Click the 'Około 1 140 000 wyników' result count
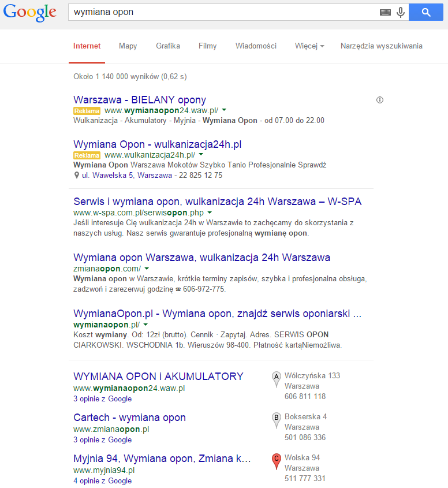Viewport: 448px width, 488px height. (130, 77)
